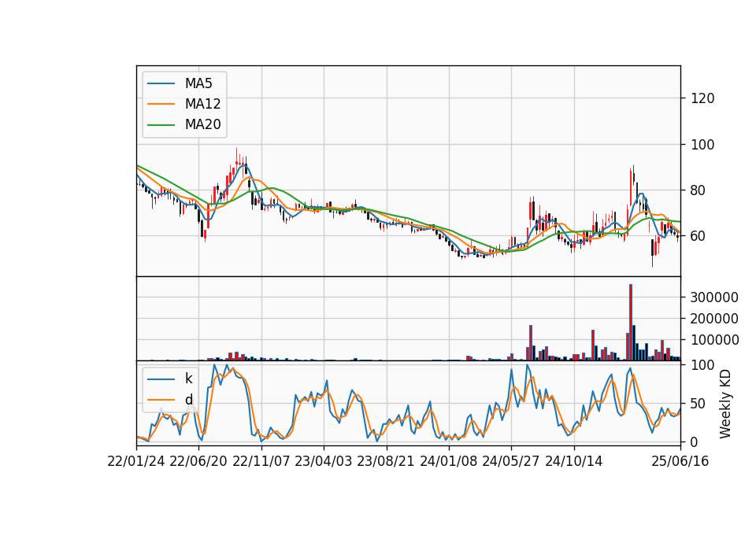Click the 25/06/16 date label

point(680,461)
